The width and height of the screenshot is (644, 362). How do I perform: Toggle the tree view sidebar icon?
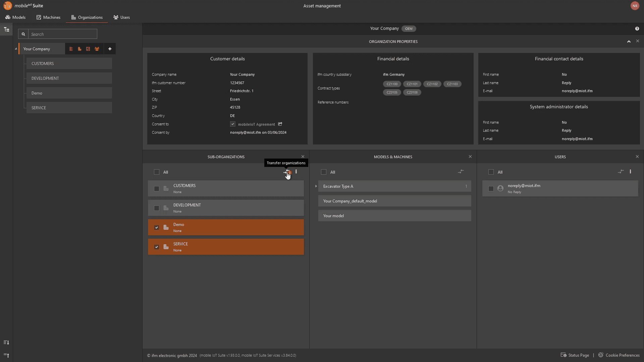click(6, 29)
